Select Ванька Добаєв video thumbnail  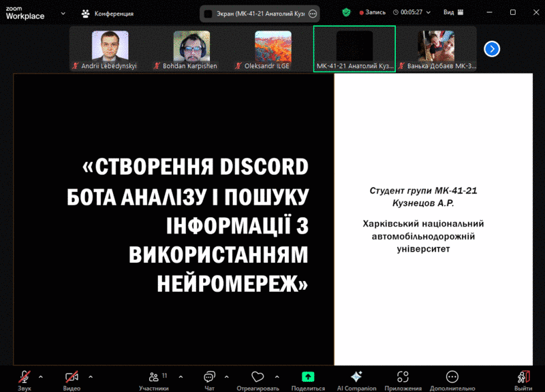436,49
